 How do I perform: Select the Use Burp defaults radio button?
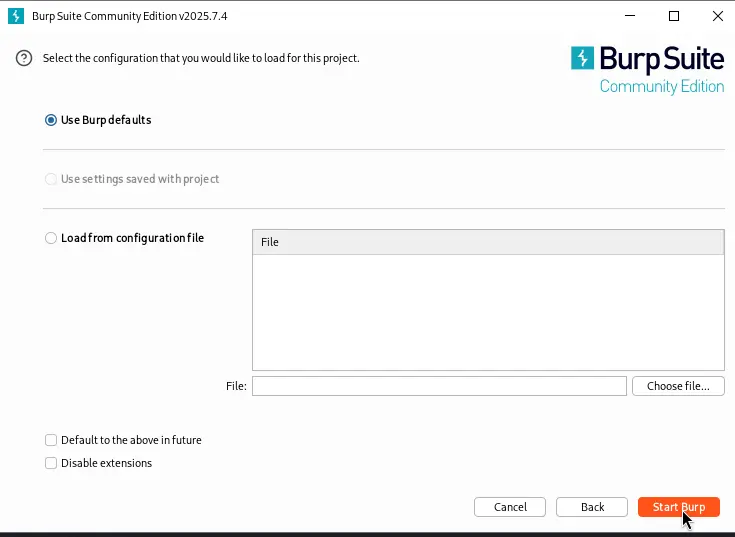(x=51, y=120)
